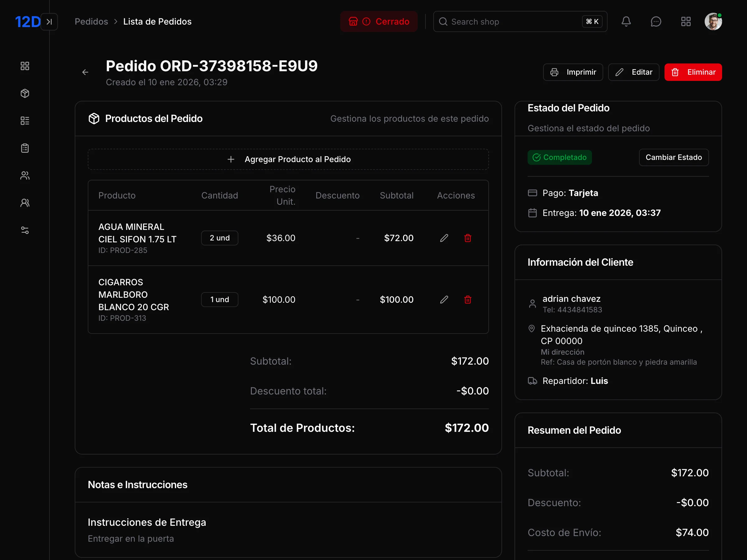Delete CIGARROS MARLBORO using the trash icon
The width and height of the screenshot is (747, 560).
tap(467, 299)
